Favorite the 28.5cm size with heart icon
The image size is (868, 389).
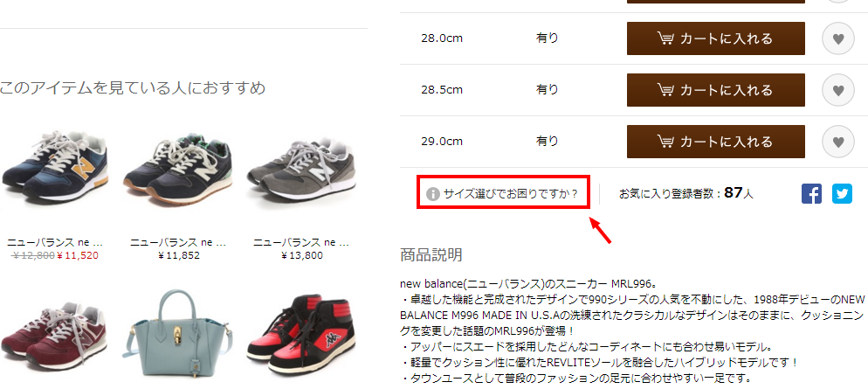tap(838, 90)
